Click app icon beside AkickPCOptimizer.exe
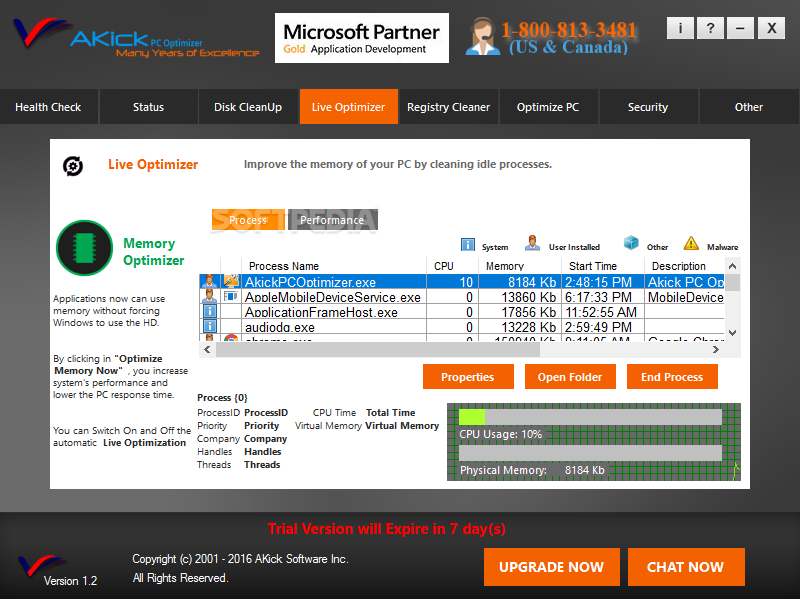 point(231,281)
